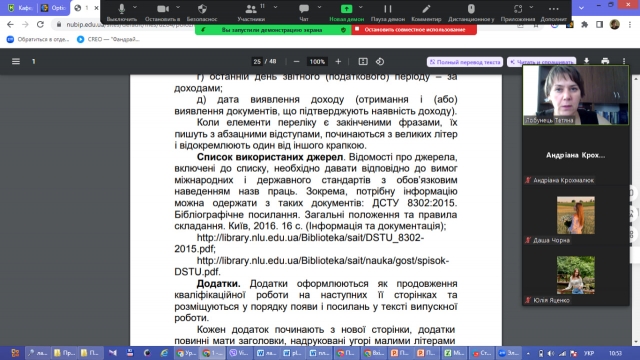Open Chrome profile avatar
The width and height of the screenshot is (640, 360).
[x=615, y=24]
